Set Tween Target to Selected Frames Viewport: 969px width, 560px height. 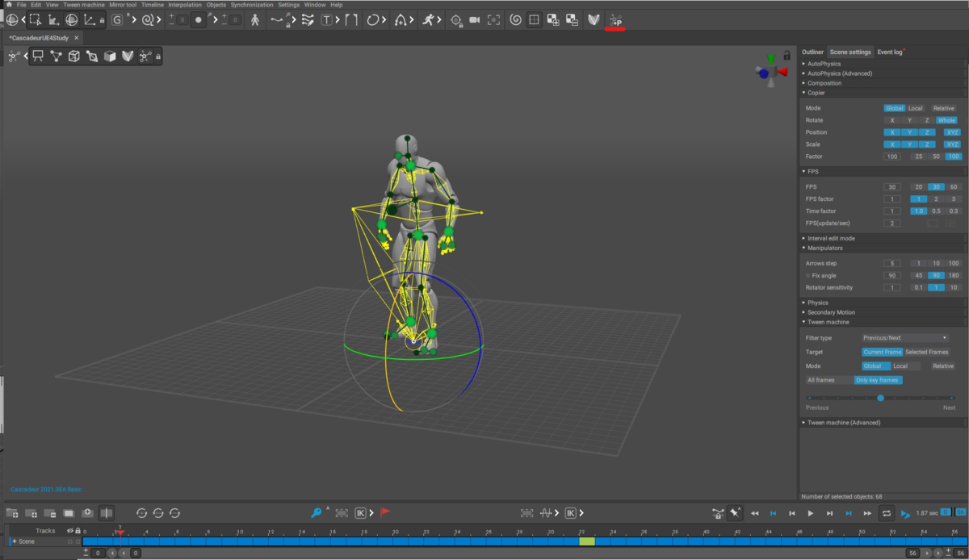click(926, 352)
